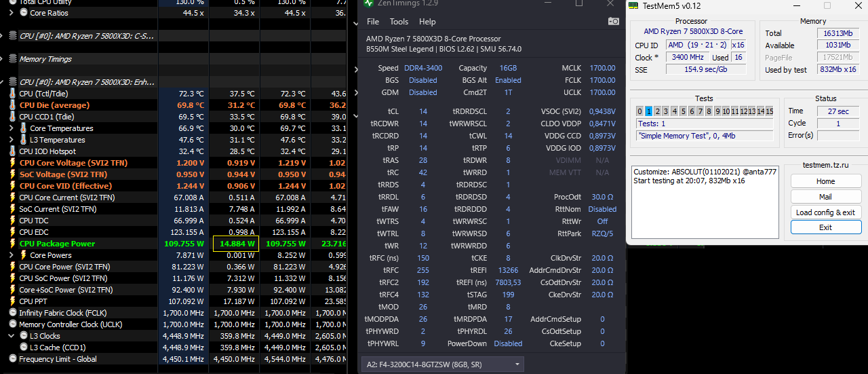868x374 pixels.
Task: Click the SoC Current lightning icon
Action: pos(12,209)
